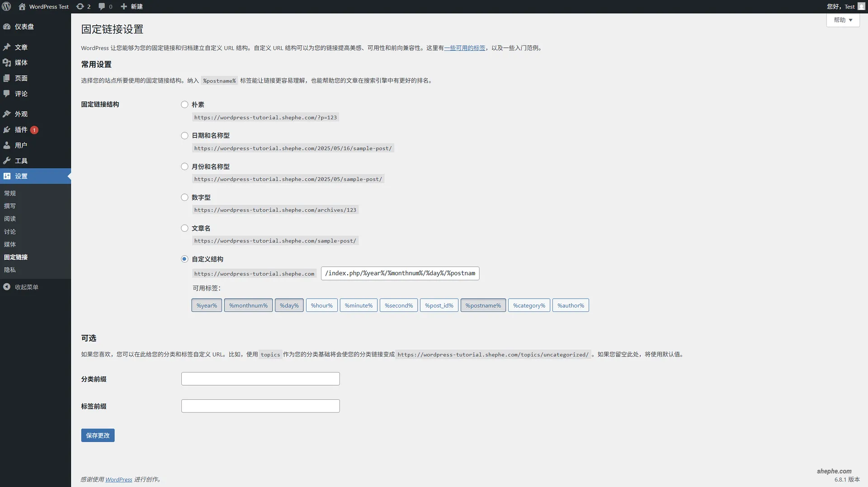Image resolution: width=868 pixels, height=487 pixels.
Task: Open 页面 using the page icon
Action: click(7, 78)
